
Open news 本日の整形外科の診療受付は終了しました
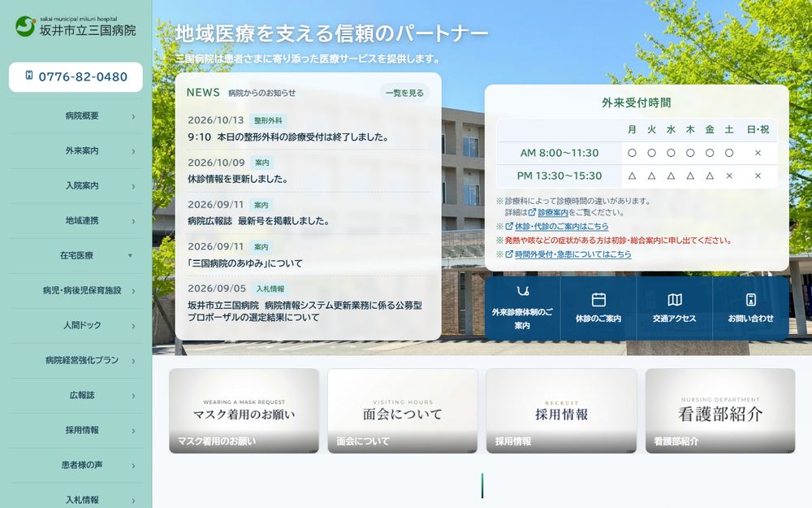[288, 137]
